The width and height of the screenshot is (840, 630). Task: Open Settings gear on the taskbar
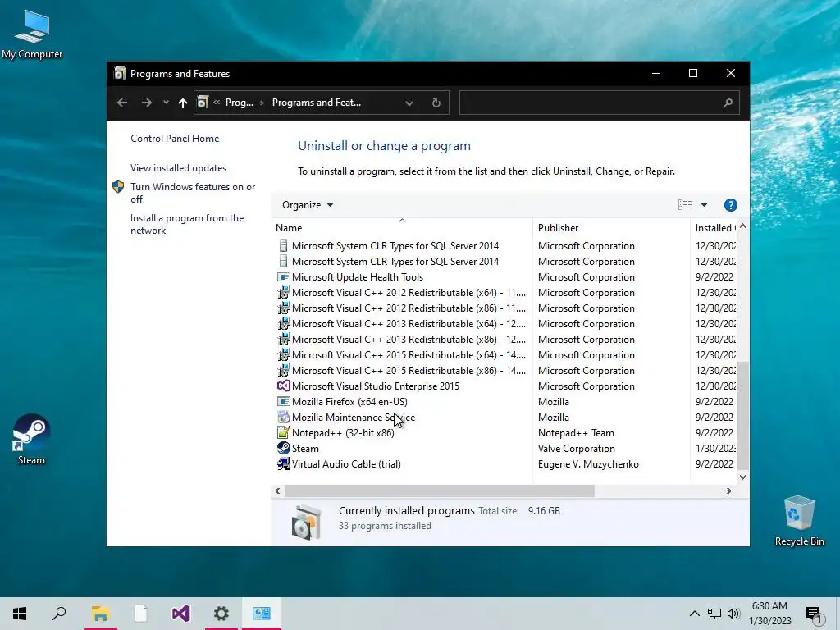click(x=221, y=614)
